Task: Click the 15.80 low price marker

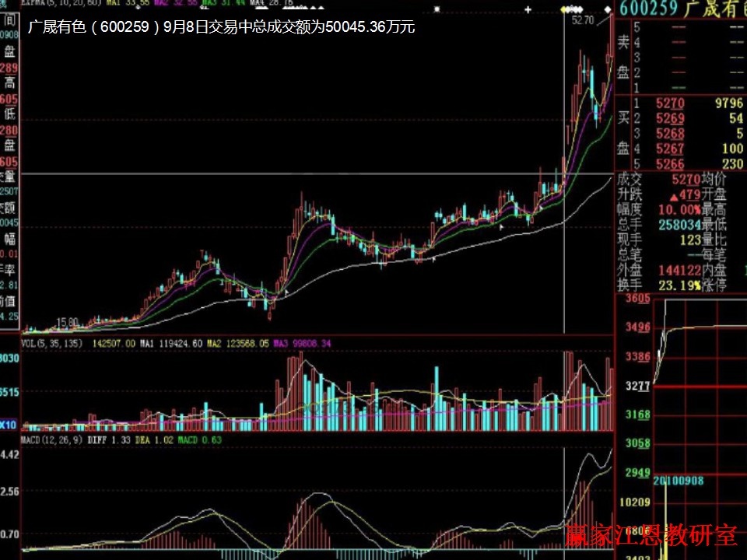Action: tap(67, 321)
